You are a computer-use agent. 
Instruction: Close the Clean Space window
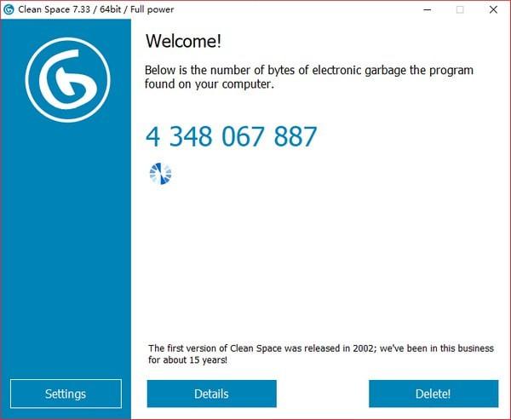(493, 9)
